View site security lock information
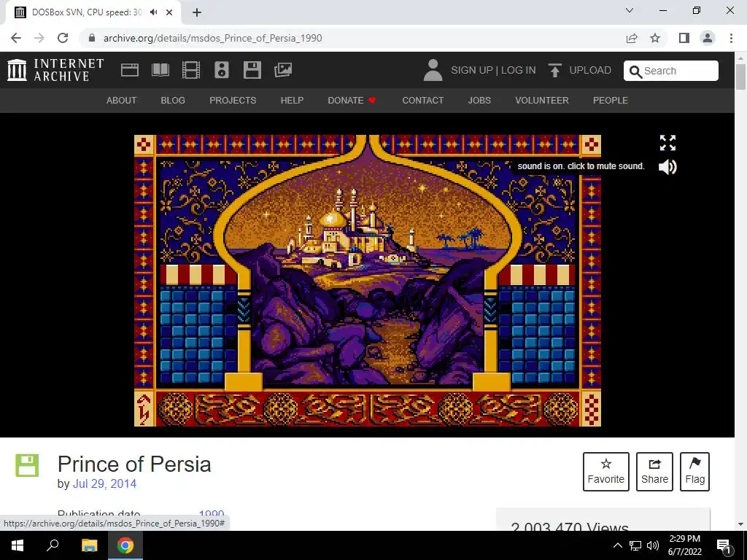This screenshot has height=560, width=747. click(x=92, y=38)
